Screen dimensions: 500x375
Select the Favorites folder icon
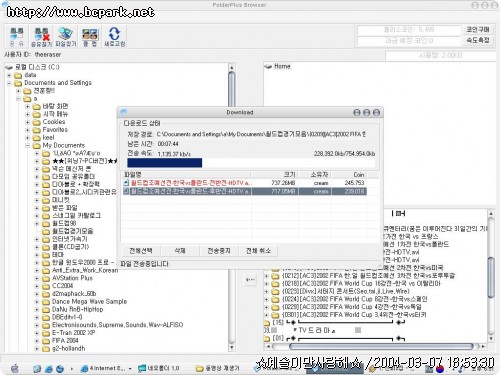pyautogui.click(x=37, y=130)
